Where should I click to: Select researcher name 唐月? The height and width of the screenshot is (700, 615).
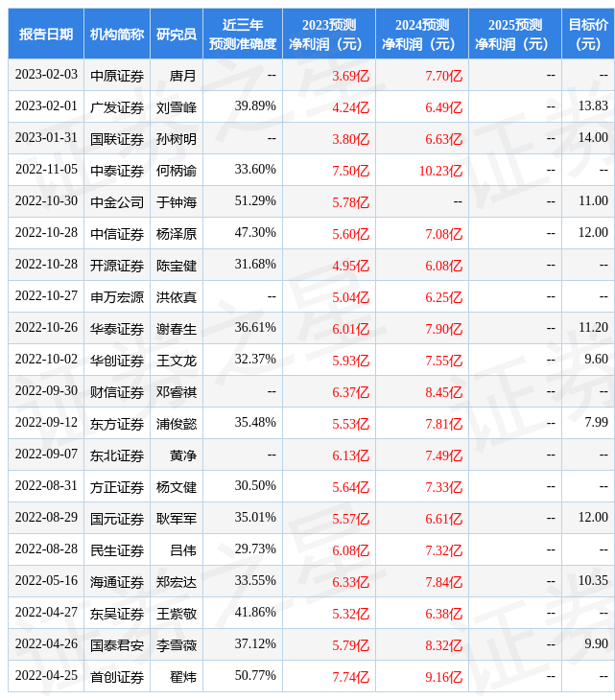point(183,76)
